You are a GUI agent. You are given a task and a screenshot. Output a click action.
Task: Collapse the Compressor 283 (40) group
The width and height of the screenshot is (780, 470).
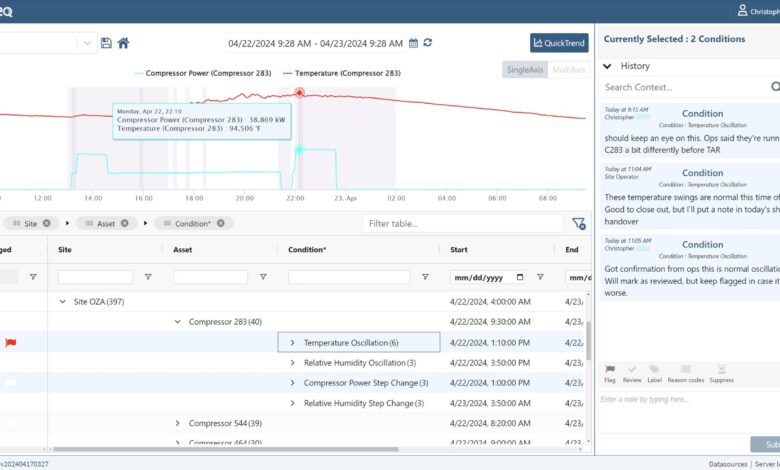178,322
